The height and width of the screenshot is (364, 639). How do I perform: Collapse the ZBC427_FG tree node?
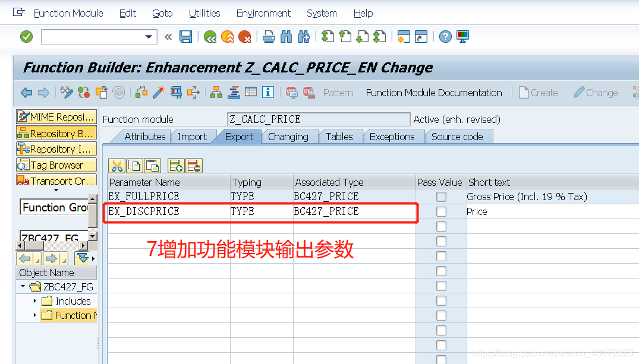tap(23, 286)
